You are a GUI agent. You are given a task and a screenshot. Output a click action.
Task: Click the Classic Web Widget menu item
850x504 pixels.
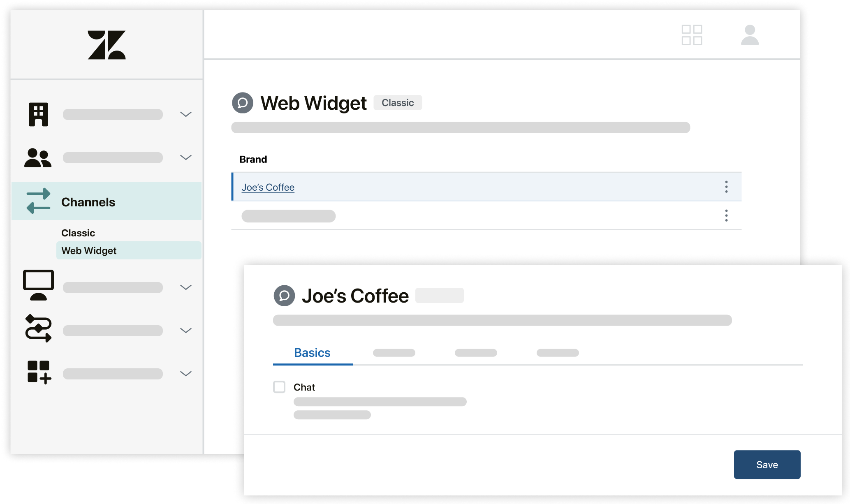pos(89,251)
